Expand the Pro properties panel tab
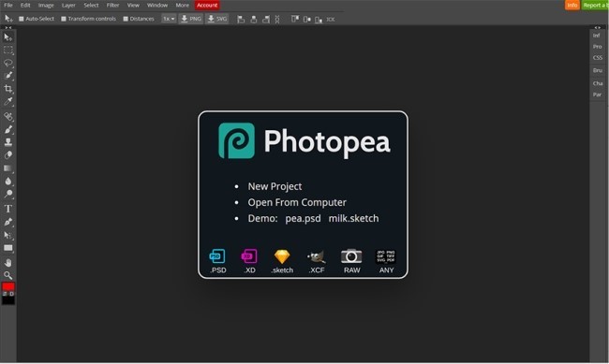The width and height of the screenshot is (609, 364). 597,47
